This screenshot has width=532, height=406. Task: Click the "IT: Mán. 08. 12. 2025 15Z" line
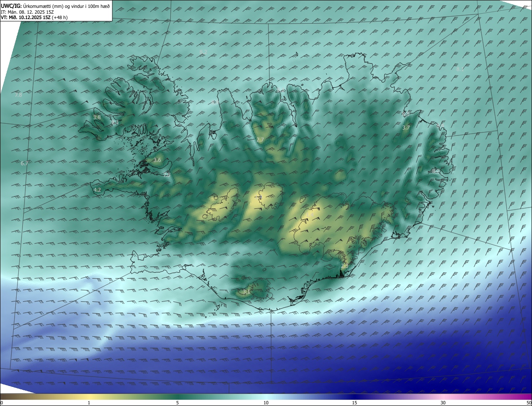pyautogui.click(x=27, y=12)
